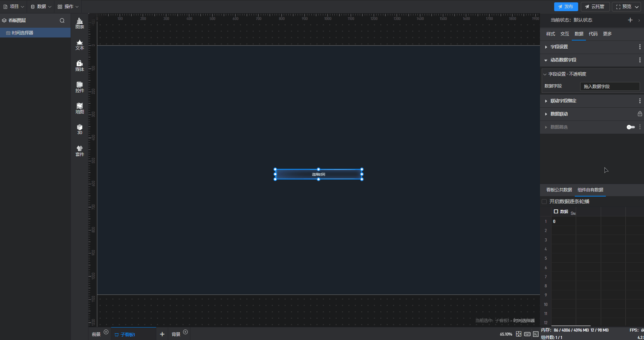Select the 组件自有数据 tab
Screen dimensions: 644x340
point(590,190)
